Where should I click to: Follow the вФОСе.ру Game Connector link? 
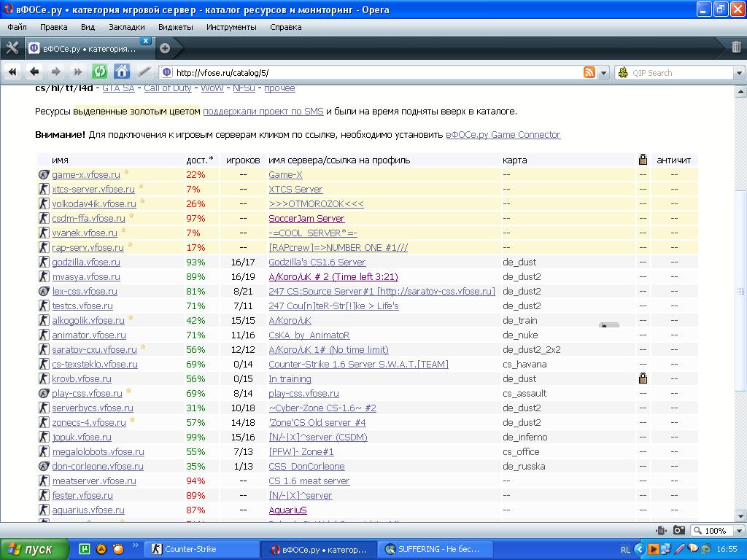pyautogui.click(x=503, y=135)
